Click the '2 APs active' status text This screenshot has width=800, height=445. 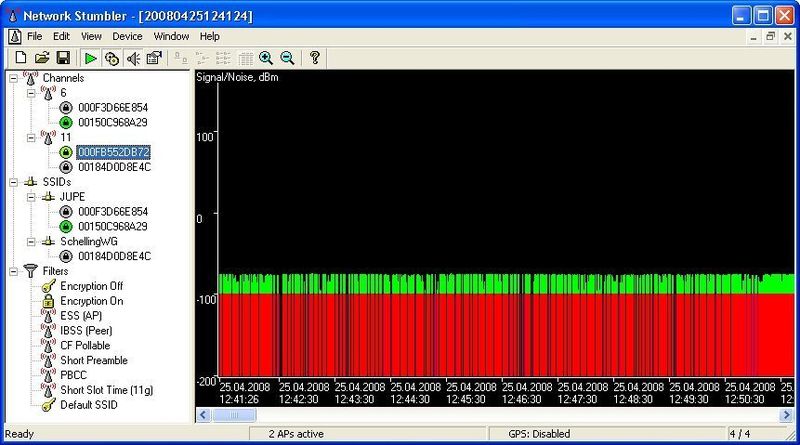tap(296, 434)
